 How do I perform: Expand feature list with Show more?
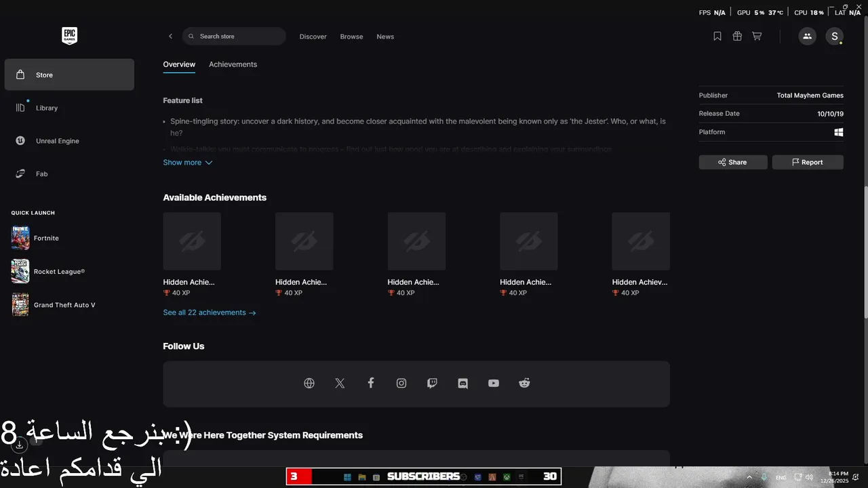(x=188, y=163)
